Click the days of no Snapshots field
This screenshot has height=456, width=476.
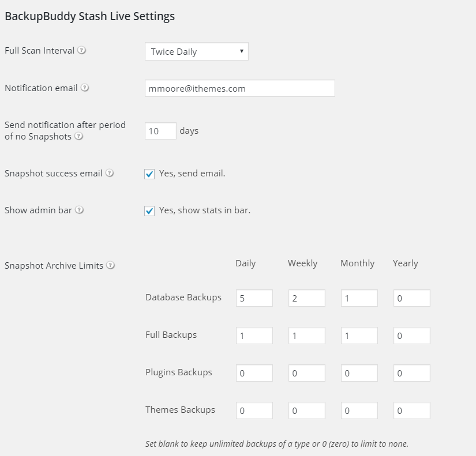coord(160,131)
